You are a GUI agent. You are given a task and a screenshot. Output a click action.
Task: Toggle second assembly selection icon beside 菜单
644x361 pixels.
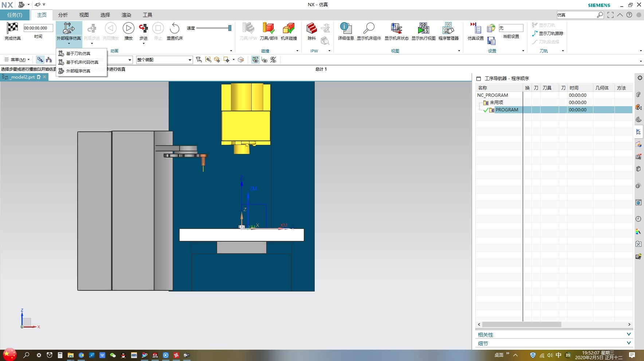[49, 60]
